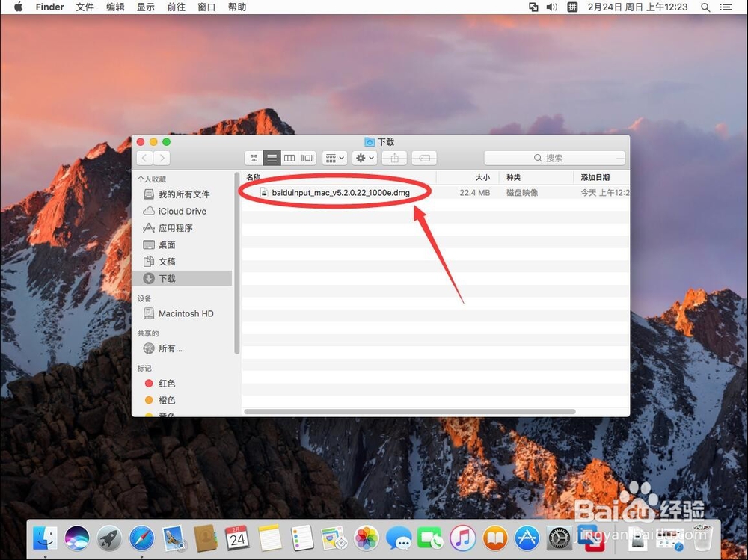Open Reminders from the Dock
Viewport: 748px width, 560px height.
point(302,538)
